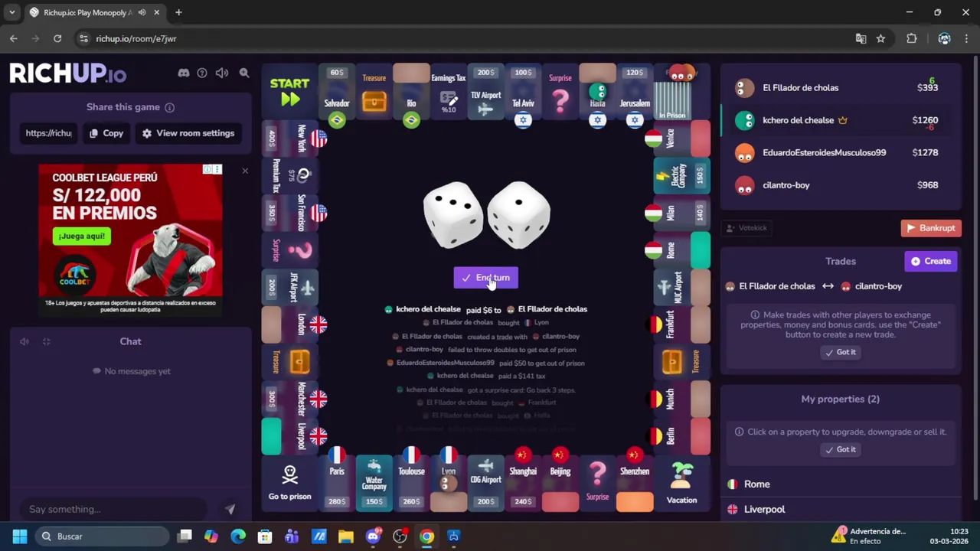Reload the browser page
The width and height of the screenshot is (980, 551).
tap(57, 38)
